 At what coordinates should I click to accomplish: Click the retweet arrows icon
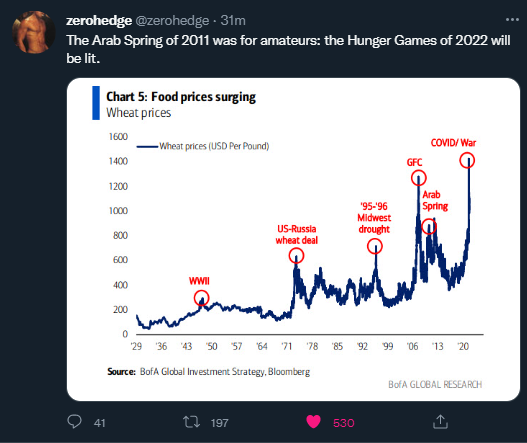(191, 422)
